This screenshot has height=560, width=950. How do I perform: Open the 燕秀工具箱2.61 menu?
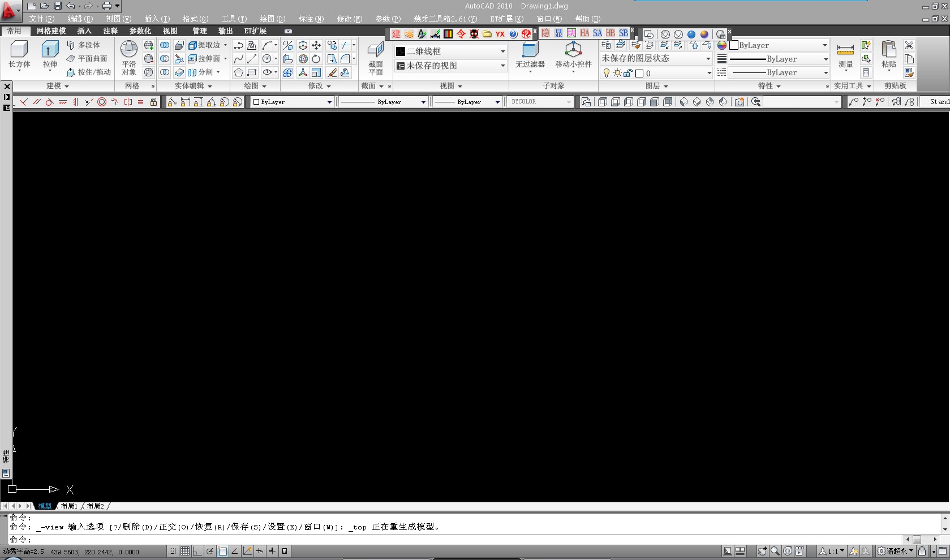[445, 19]
